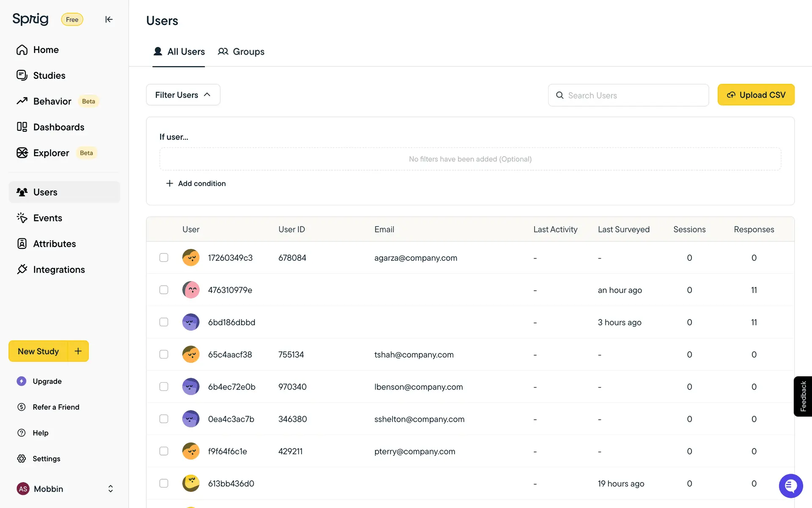
Task: Open the Explorer section icon
Action: 22,153
